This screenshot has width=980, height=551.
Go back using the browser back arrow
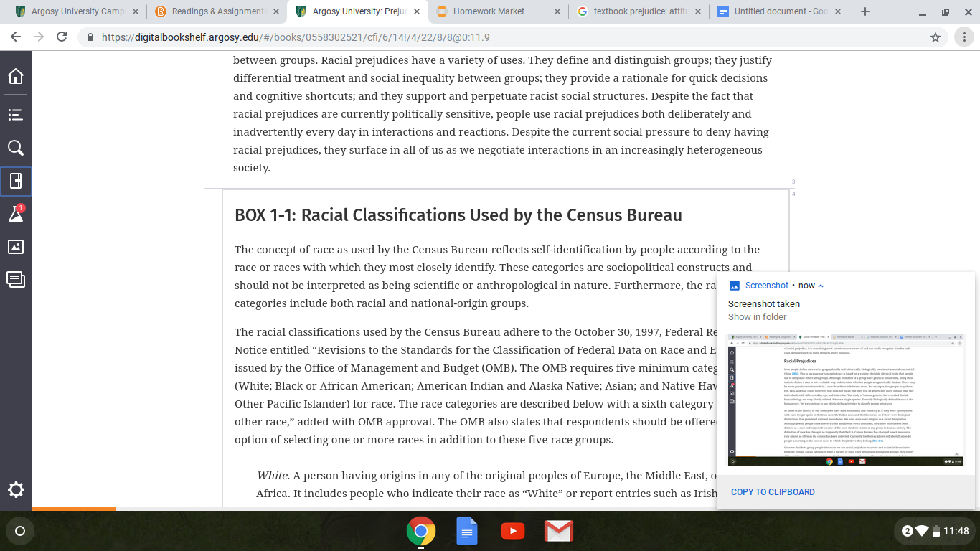pos(16,37)
